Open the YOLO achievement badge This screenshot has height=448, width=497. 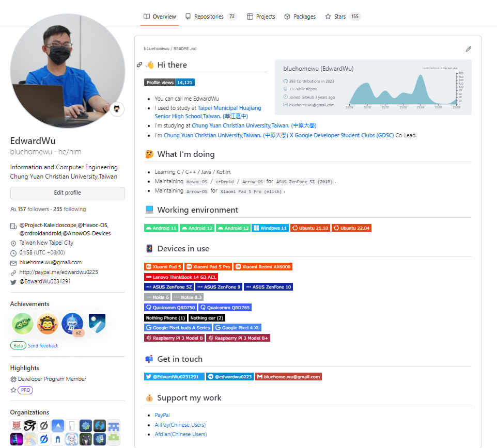48,324
